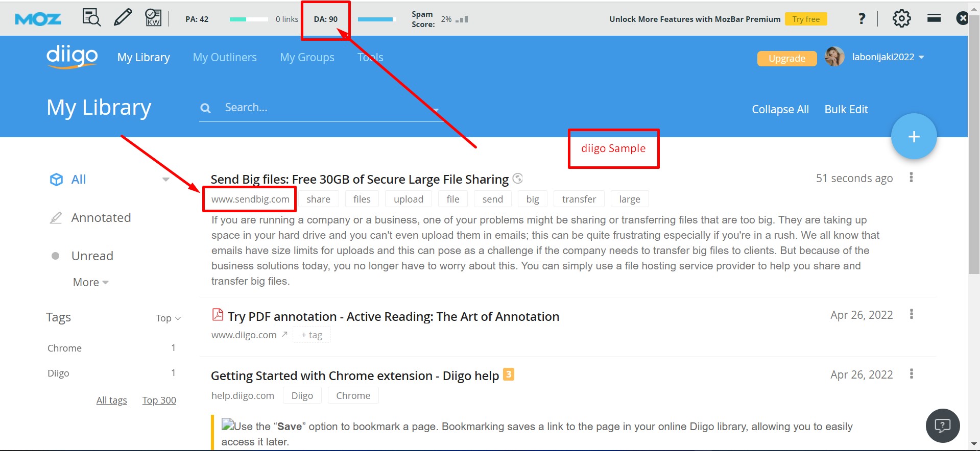The height and width of the screenshot is (451, 980).
Task: Click the Try free MozBar Premium button
Action: click(x=806, y=19)
